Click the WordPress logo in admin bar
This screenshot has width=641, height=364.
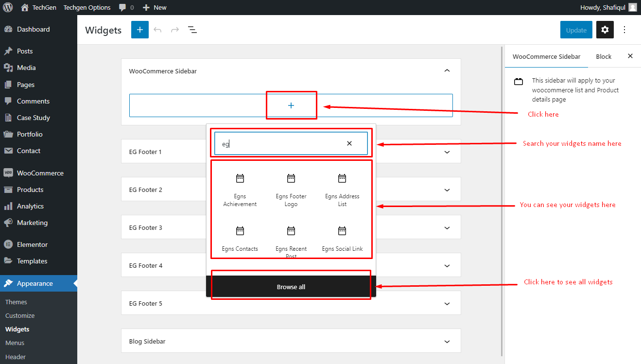tap(8, 7)
